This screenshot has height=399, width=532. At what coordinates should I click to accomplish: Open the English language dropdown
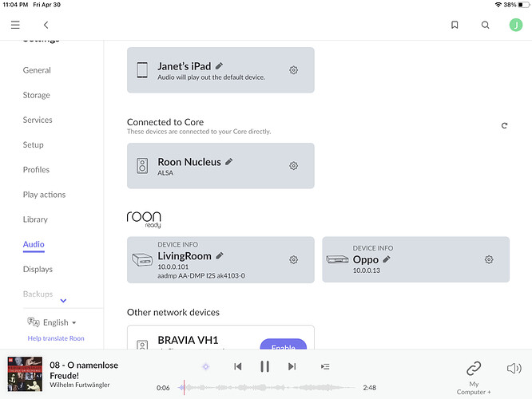pos(60,322)
